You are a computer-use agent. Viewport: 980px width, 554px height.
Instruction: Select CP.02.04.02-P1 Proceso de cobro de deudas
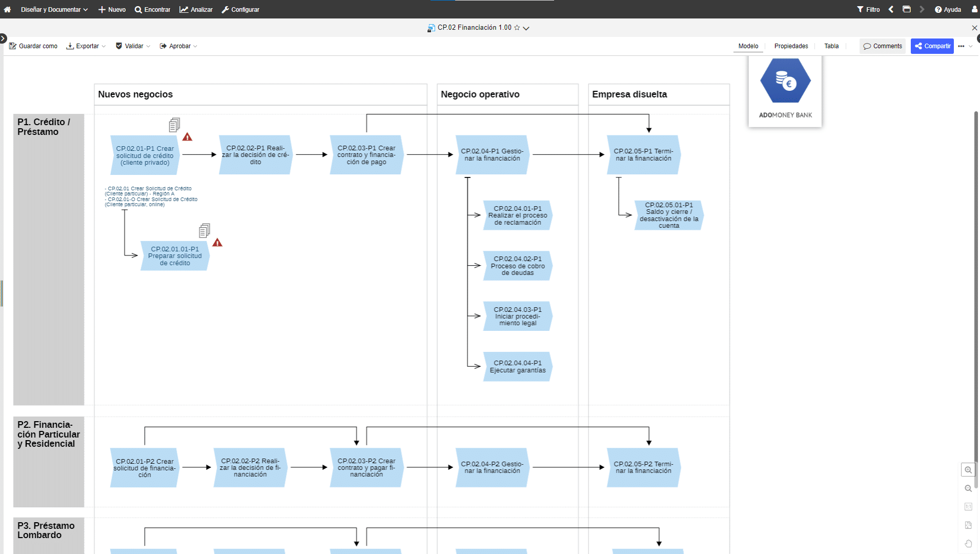[518, 266]
